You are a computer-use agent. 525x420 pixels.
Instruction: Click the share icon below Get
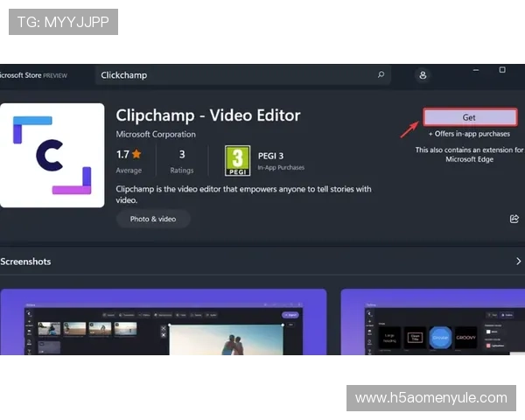click(514, 219)
